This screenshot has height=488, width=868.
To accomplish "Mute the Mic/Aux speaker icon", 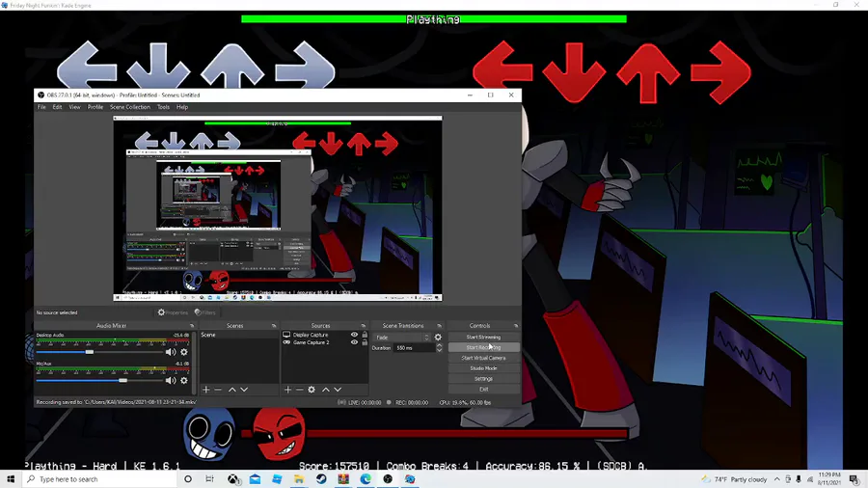I will (x=171, y=381).
